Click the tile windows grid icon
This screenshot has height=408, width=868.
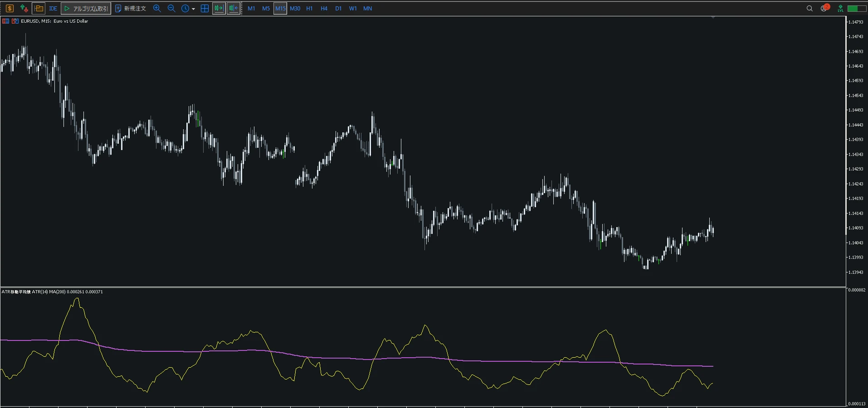point(205,8)
